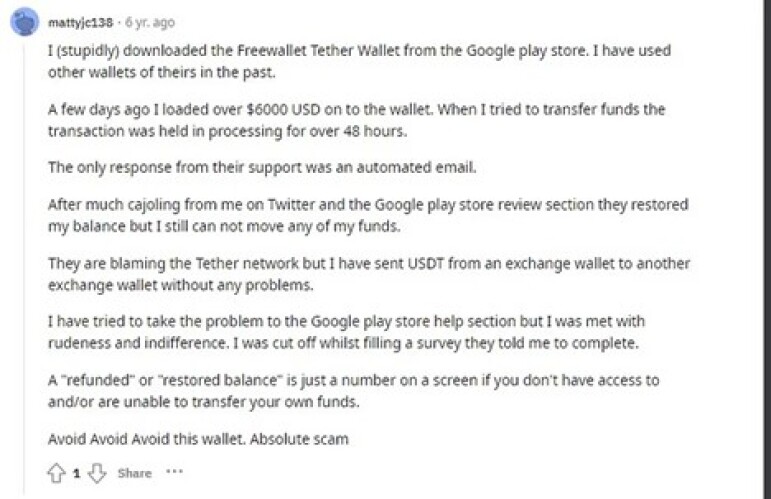Click the sentence about automated email response

coord(262,168)
